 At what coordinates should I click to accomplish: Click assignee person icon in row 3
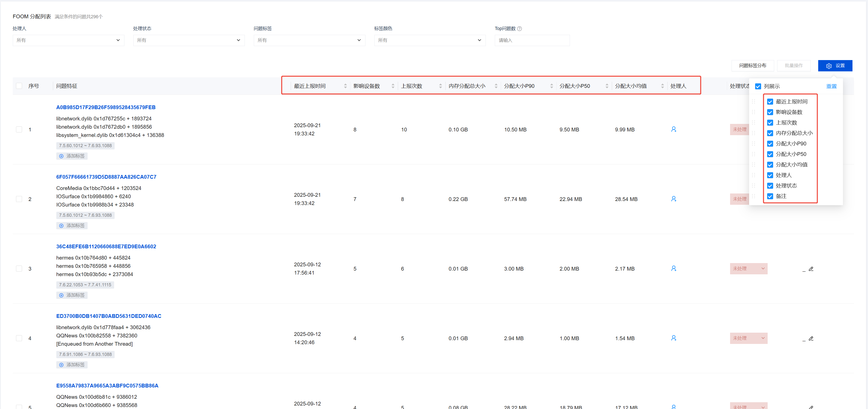point(673,269)
